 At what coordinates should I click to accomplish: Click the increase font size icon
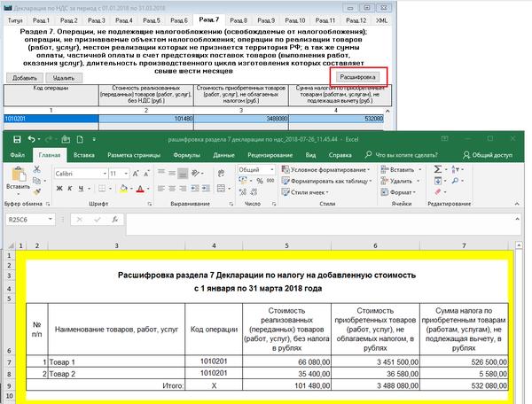(136, 174)
